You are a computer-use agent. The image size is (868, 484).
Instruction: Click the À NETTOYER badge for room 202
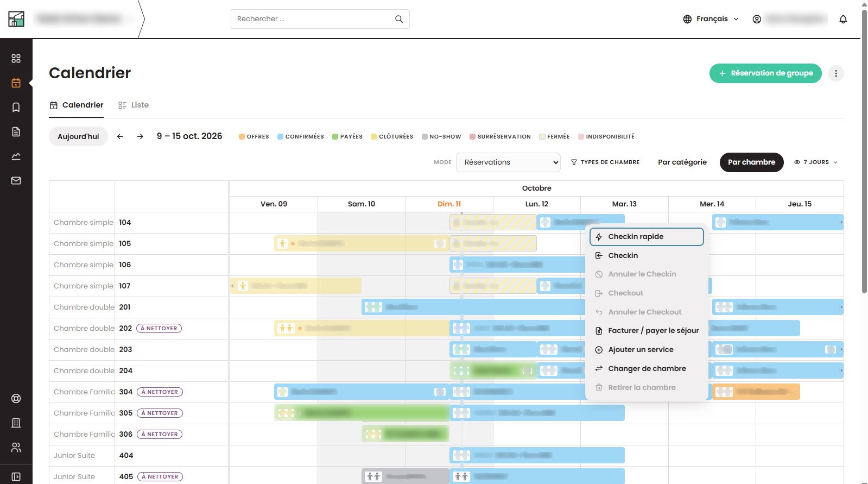tap(159, 328)
